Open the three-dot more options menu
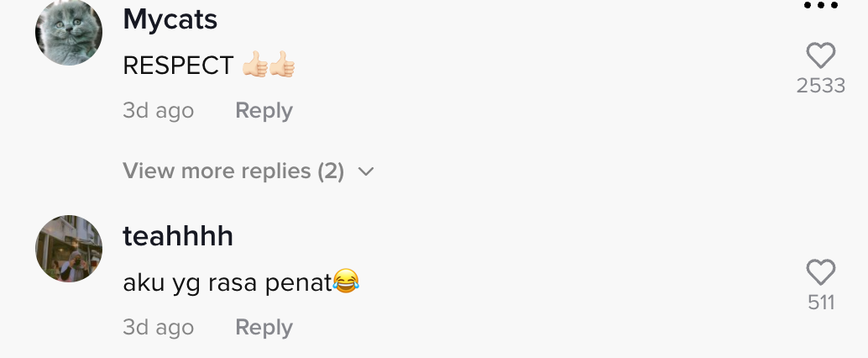 [x=820, y=6]
